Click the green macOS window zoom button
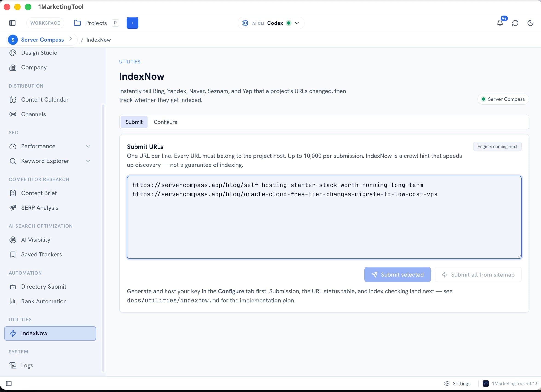 tap(28, 7)
